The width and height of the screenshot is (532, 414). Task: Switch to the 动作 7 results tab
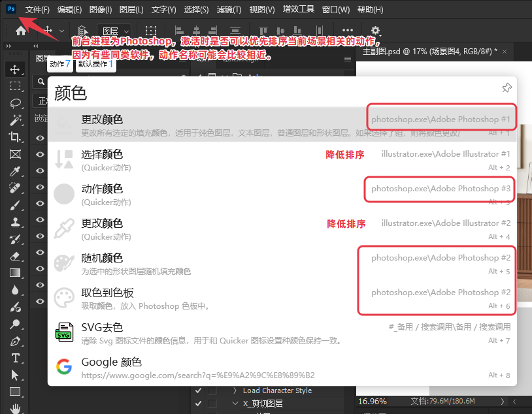pos(60,64)
